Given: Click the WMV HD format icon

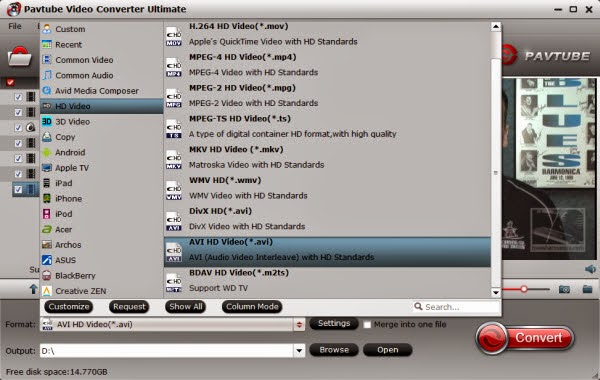Looking at the screenshot, I should coord(174,191).
